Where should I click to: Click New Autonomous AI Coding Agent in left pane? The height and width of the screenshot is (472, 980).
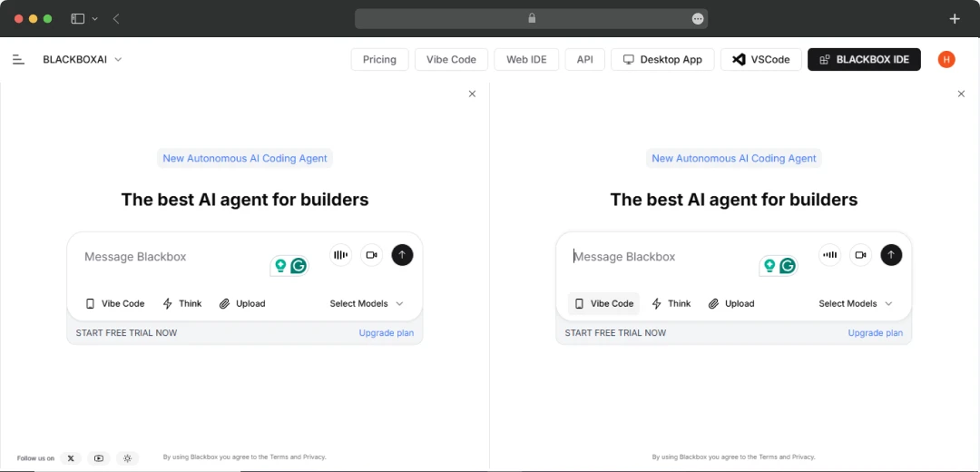coord(245,158)
